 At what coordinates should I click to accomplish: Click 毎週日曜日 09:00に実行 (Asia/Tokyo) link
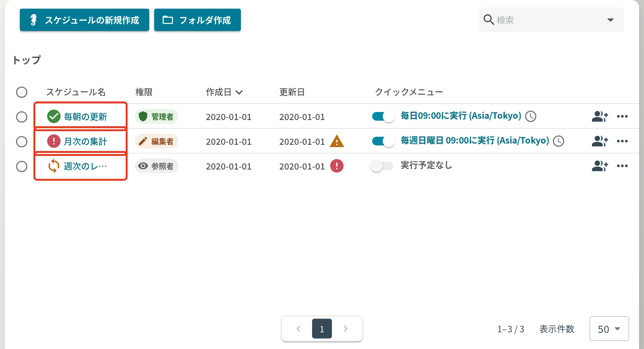475,140
